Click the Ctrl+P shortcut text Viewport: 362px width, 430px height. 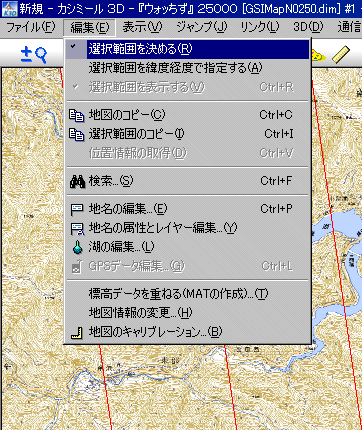coord(276,209)
